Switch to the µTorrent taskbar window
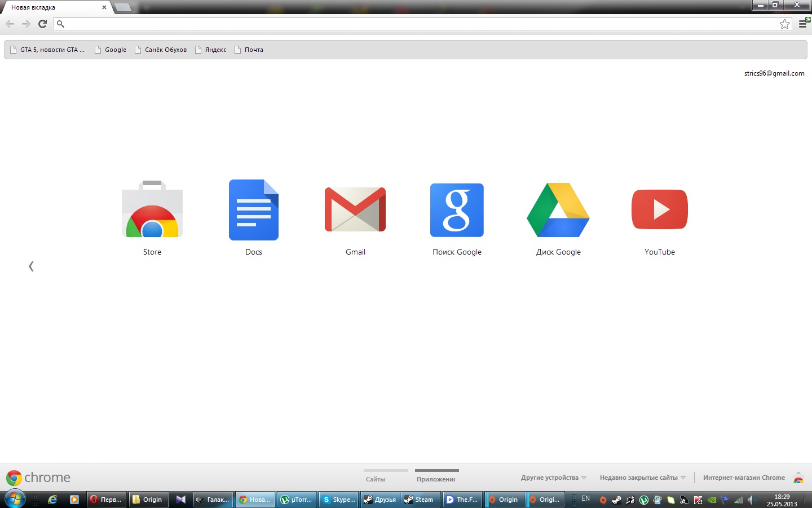812x508 pixels. pos(297,500)
